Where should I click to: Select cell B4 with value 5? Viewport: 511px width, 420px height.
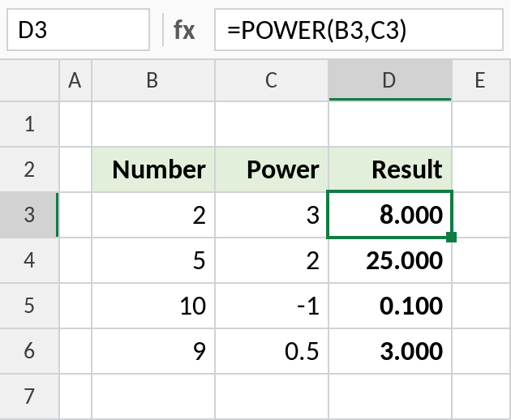click(153, 260)
